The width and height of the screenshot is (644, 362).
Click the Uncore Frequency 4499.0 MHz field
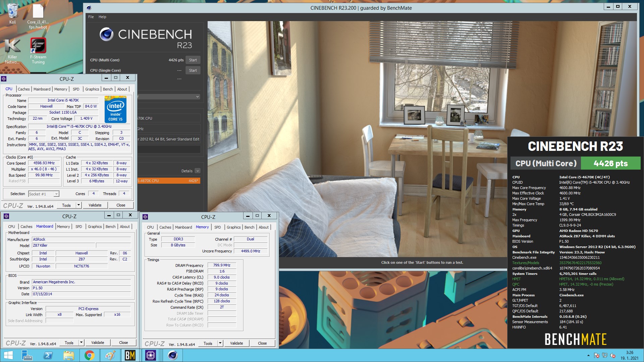[x=251, y=251]
